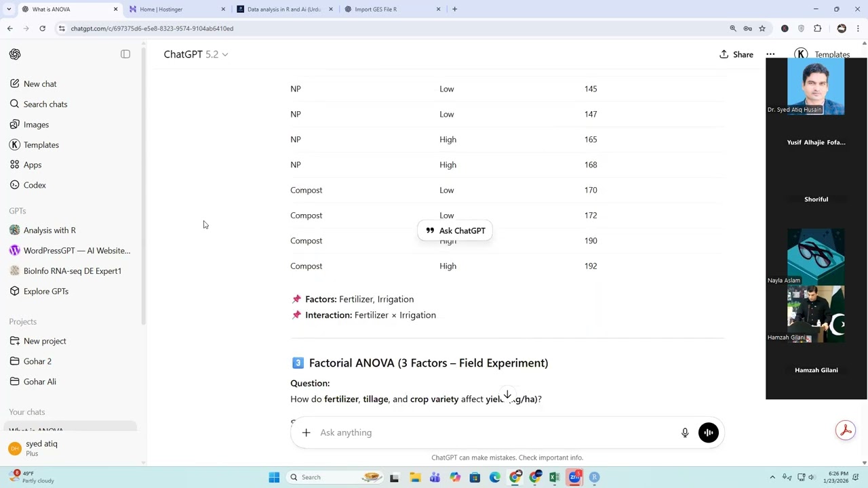The height and width of the screenshot is (488, 868).
Task: Open the Zoom app in taskbar
Action: [x=574, y=477]
